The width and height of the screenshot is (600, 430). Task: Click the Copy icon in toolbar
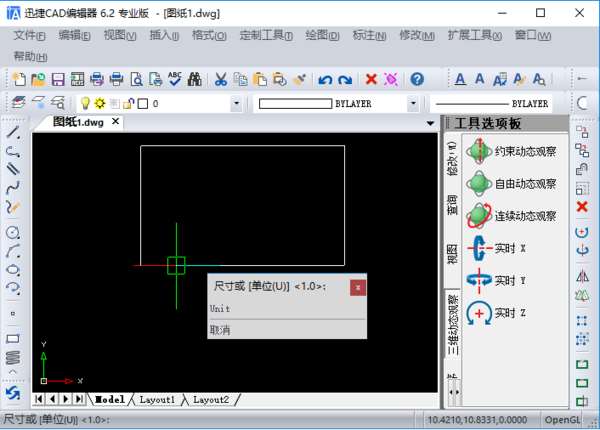pos(240,79)
